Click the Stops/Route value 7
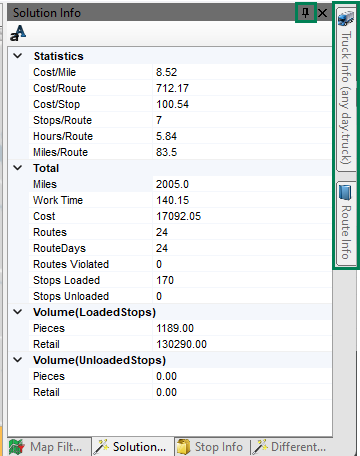360x456 pixels. (x=159, y=120)
